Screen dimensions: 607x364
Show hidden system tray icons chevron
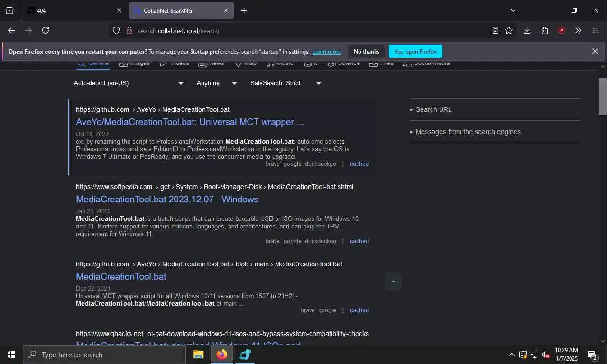511,355
